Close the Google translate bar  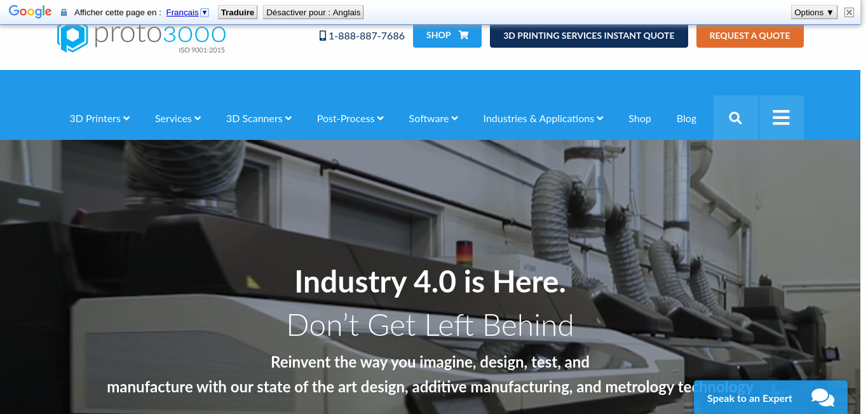849,12
